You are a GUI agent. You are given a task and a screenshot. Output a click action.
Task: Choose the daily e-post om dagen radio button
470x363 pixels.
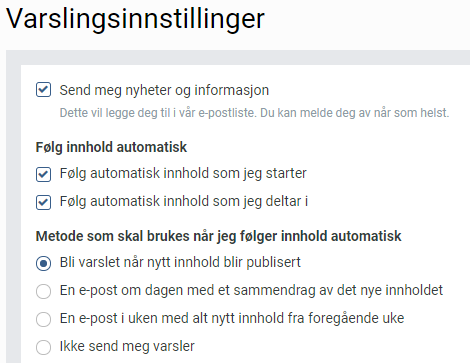[x=43, y=291]
